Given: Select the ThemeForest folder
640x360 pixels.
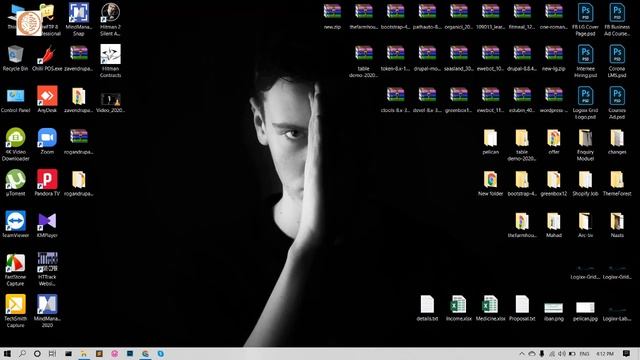Looking at the screenshot, I should [617, 183].
